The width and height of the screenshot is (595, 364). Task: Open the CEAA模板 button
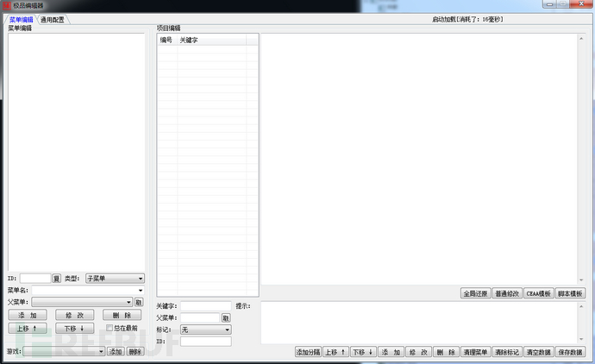[x=538, y=293]
